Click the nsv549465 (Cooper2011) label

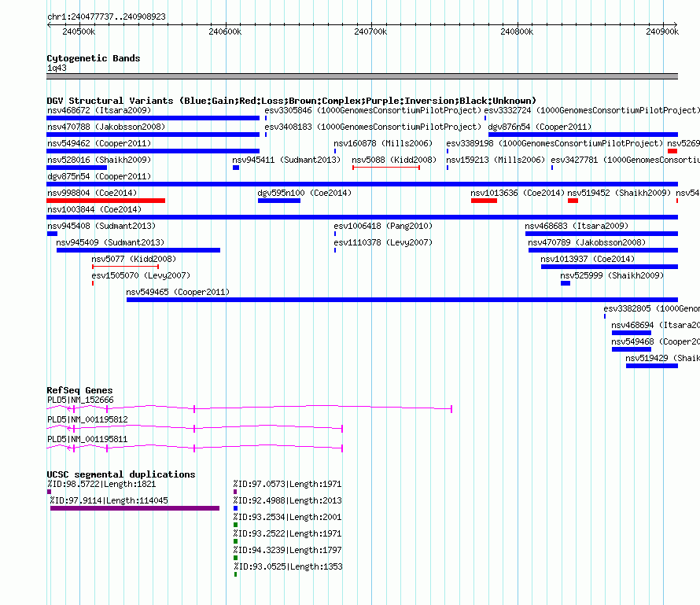[x=178, y=292]
